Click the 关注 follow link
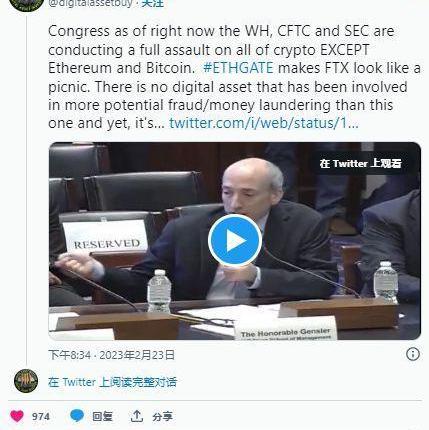Screen dimensions: 429x430 coord(153,4)
